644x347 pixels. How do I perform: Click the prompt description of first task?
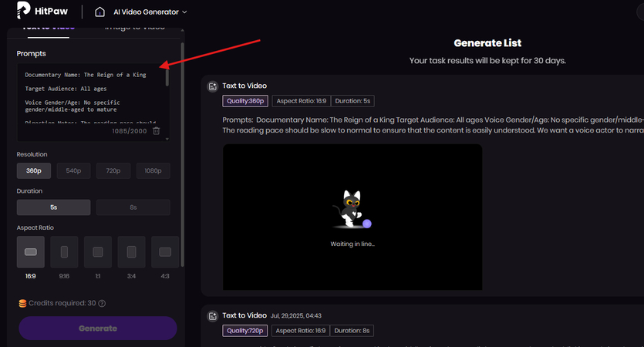[x=433, y=125]
